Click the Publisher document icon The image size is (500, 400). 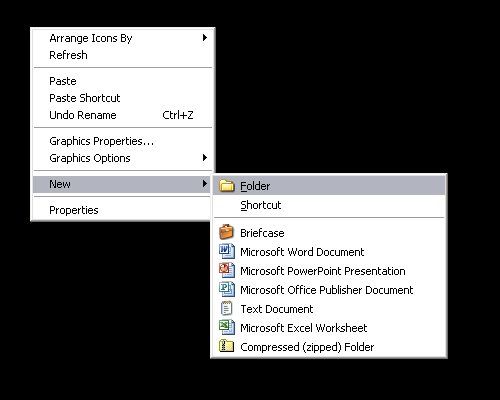coord(227,289)
